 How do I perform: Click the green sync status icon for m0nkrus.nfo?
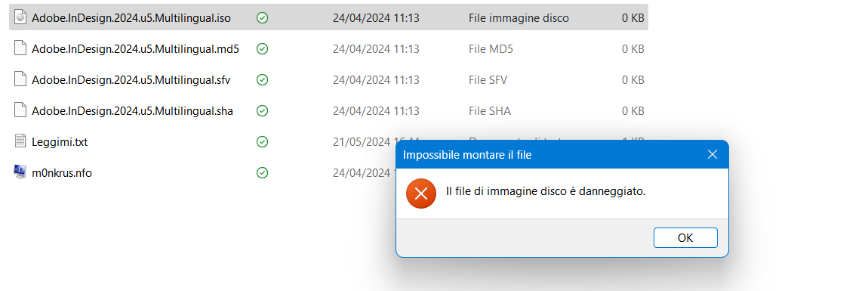(x=263, y=173)
